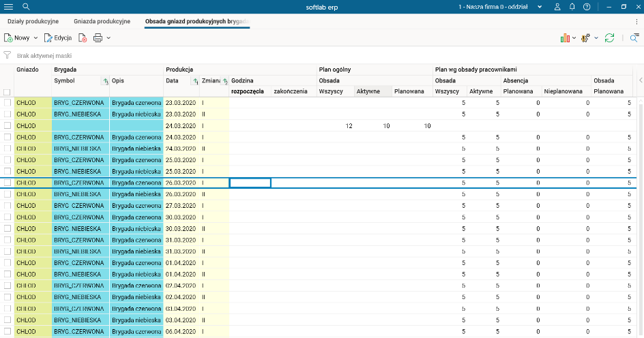Expand the Nowy button dropdown arrow
This screenshot has width=644, height=338.
(35, 38)
